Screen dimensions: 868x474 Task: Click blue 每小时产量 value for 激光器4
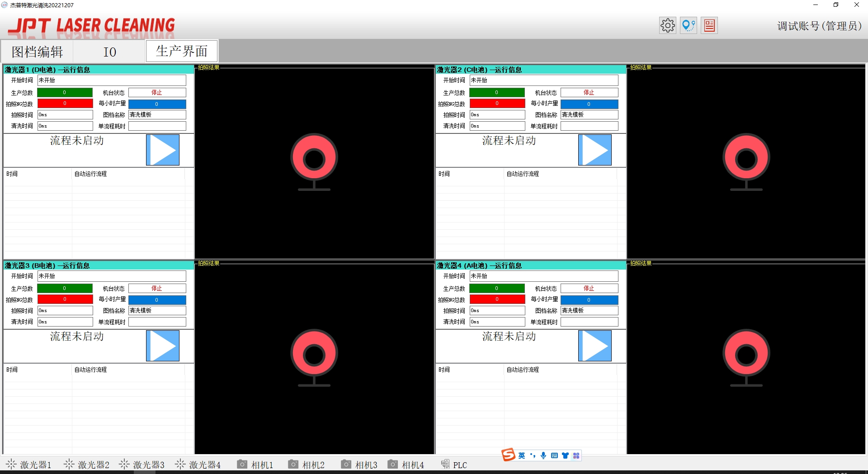tap(589, 300)
